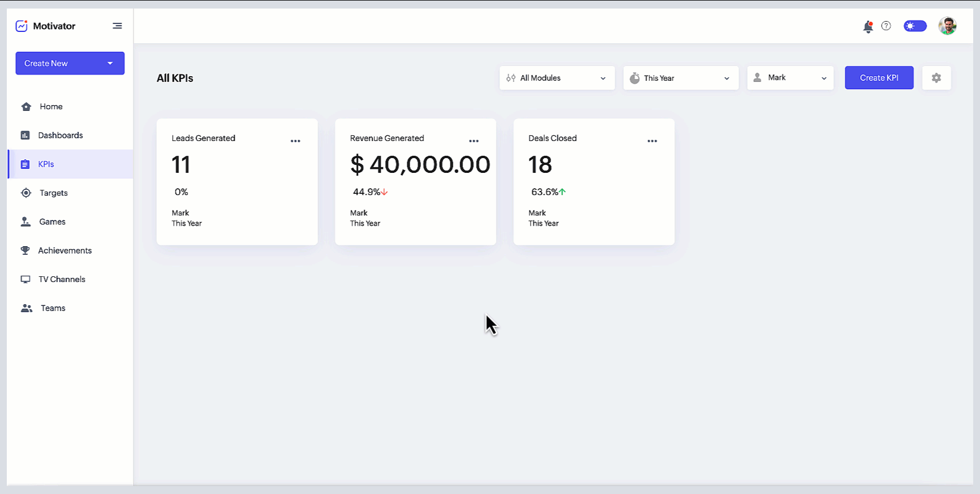This screenshot has width=980, height=494.
Task: Open Leads Generated card options ellipsis
Action: click(295, 141)
